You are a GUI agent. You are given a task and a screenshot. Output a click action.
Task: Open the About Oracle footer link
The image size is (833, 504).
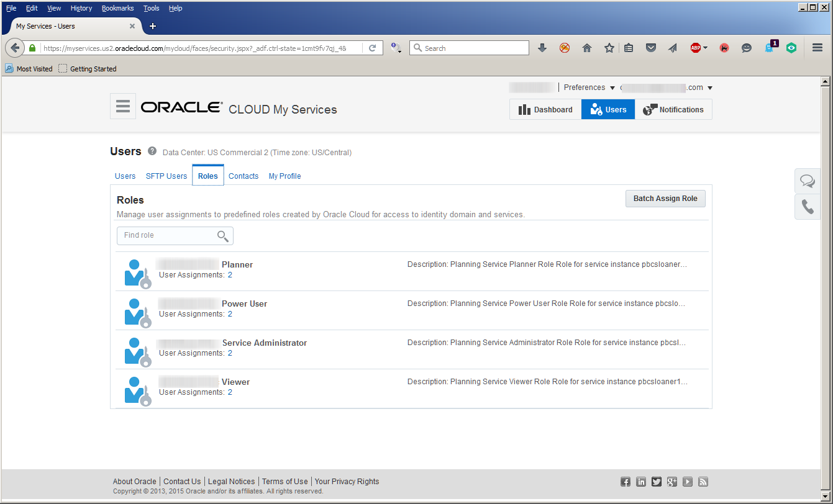pos(135,482)
